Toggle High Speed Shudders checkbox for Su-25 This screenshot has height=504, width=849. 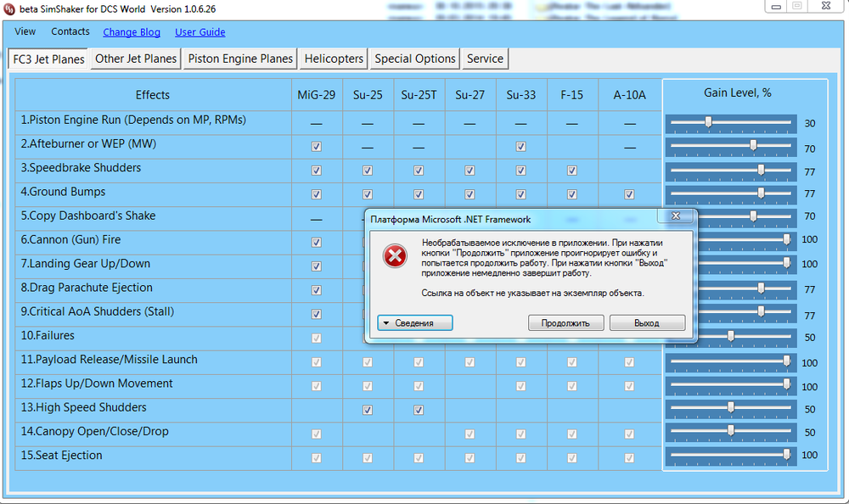coord(368,411)
